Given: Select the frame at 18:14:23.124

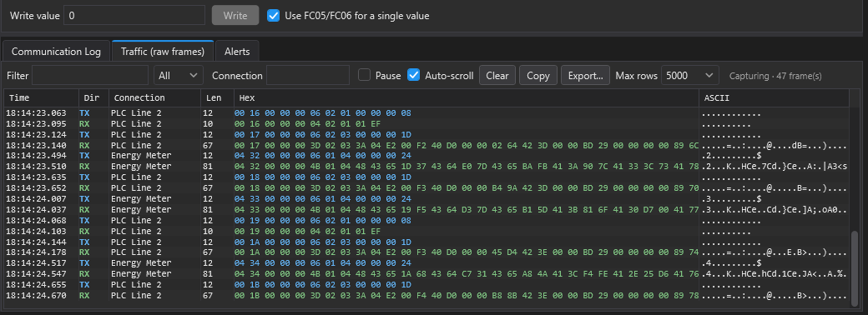Looking at the screenshot, I should [x=426, y=134].
